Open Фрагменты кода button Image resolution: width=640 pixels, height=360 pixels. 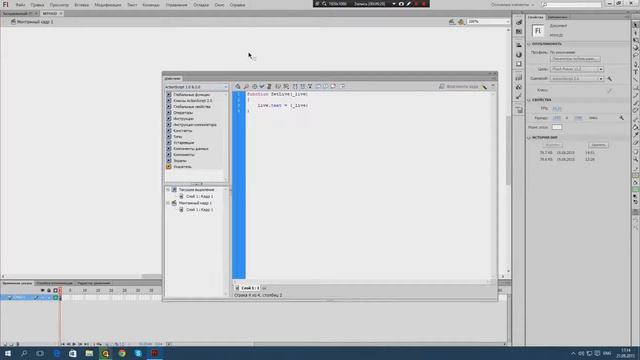coord(458,87)
